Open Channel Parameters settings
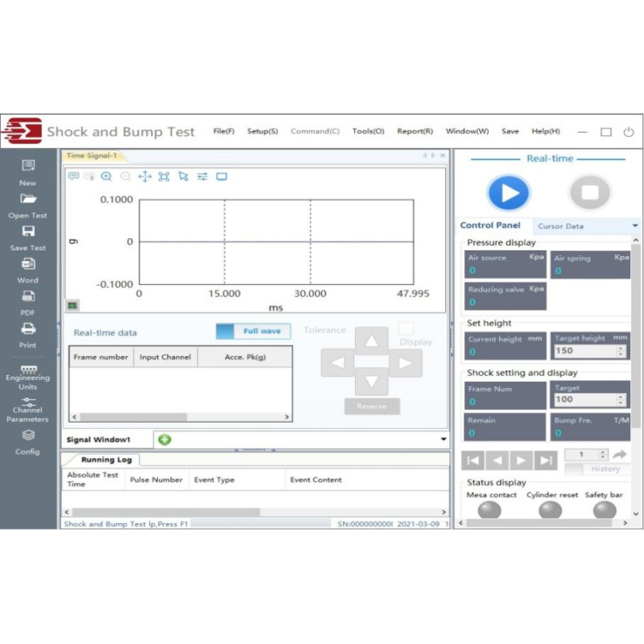The height and width of the screenshot is (644, 644). [27, 410]
